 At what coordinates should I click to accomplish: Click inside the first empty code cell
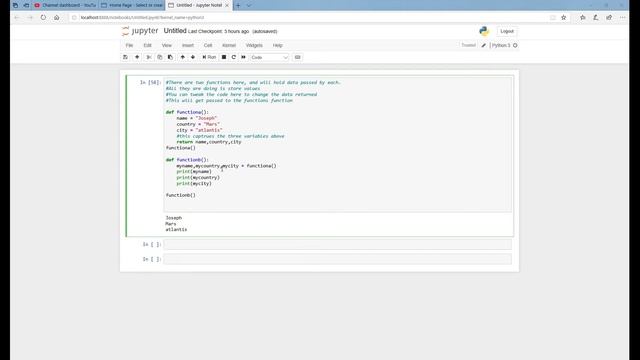pos(338,244)
